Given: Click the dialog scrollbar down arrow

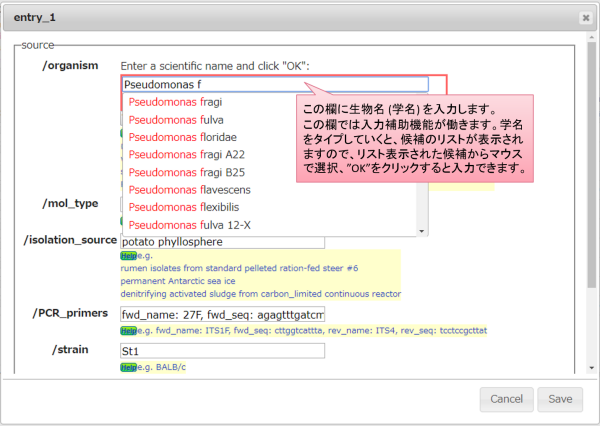Looking at the screenshot, I should (x=592, y=368).
